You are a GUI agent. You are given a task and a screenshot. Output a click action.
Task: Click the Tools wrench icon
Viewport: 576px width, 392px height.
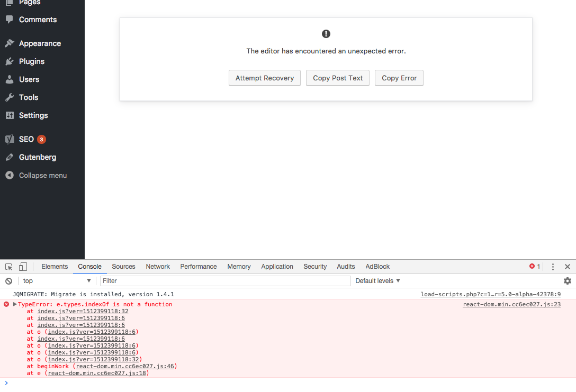click(10, 97)
